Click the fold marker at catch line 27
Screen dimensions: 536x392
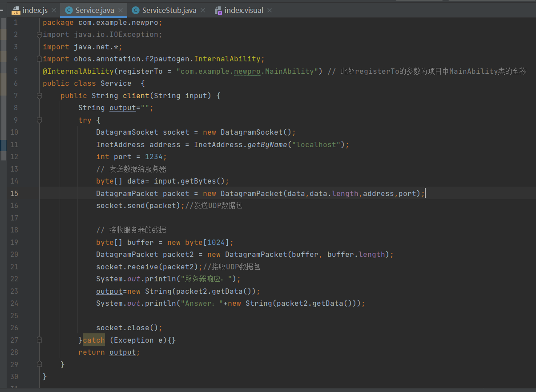tap(39, 340)
